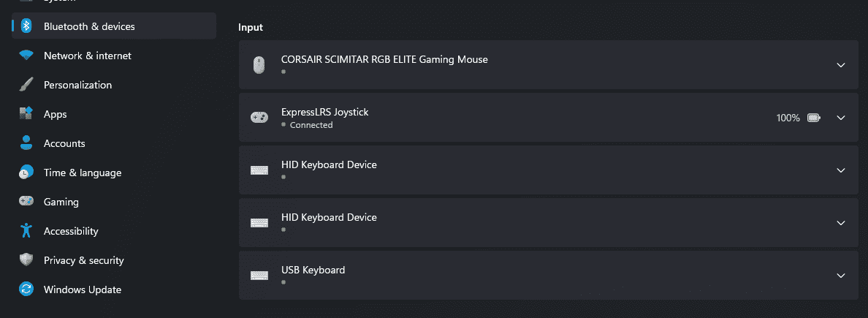
Task: Click the ExpressLRS Joystick device name
Action: [324, 113]
